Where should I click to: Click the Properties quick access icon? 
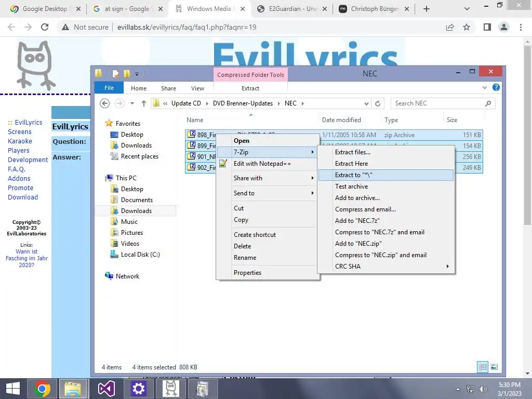coord(116,74)
